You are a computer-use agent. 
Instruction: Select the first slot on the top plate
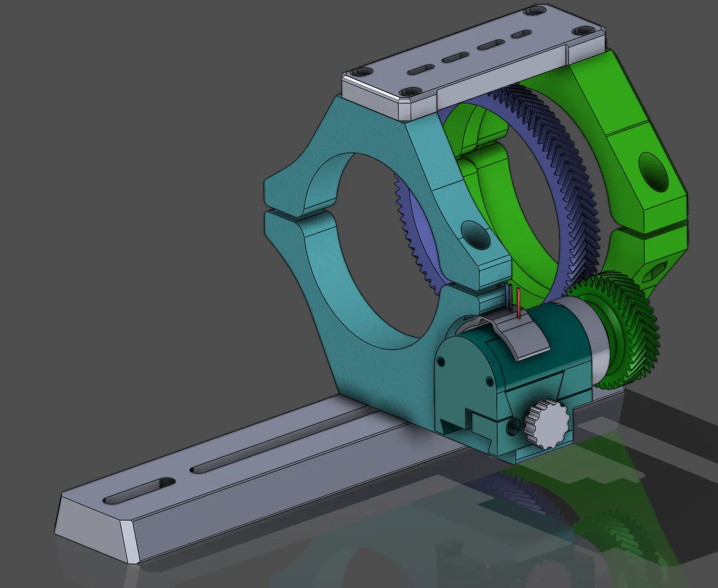tap(420, 70)
